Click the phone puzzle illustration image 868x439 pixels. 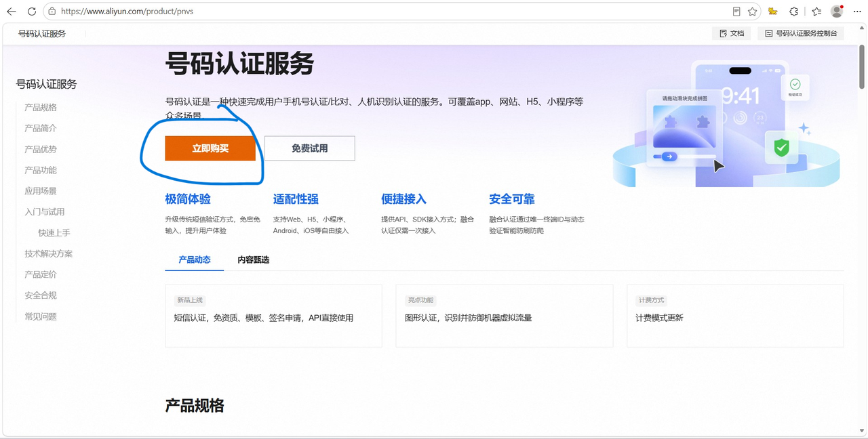[726, 123]
